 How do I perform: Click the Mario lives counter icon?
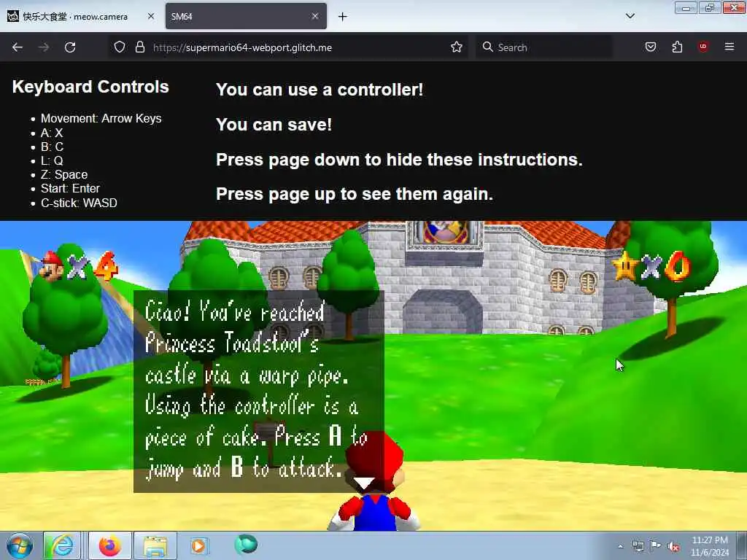pos(52,267)
